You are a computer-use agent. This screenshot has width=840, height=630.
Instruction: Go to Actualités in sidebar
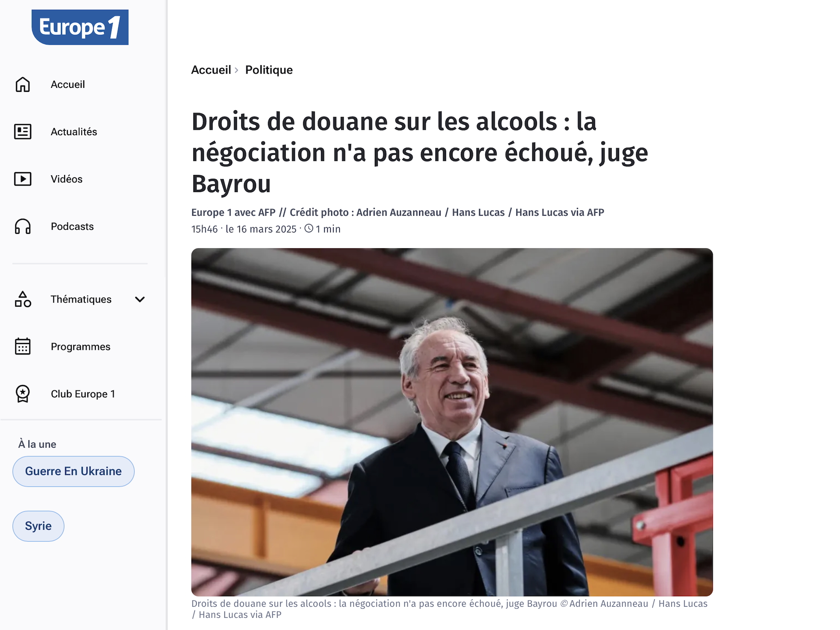tap(74, 132)
